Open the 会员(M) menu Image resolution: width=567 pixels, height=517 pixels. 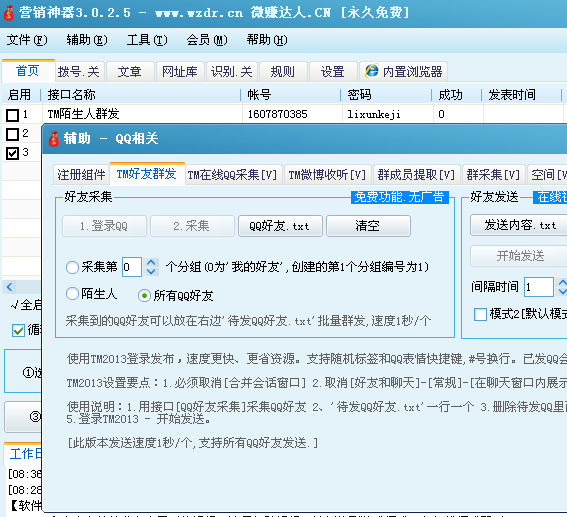pos(207,40)
